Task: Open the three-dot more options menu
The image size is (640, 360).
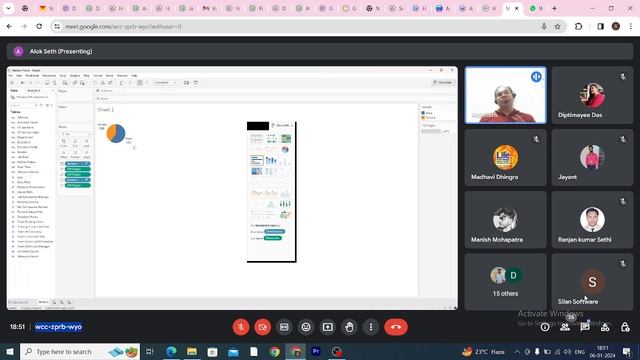Action: 371,327
